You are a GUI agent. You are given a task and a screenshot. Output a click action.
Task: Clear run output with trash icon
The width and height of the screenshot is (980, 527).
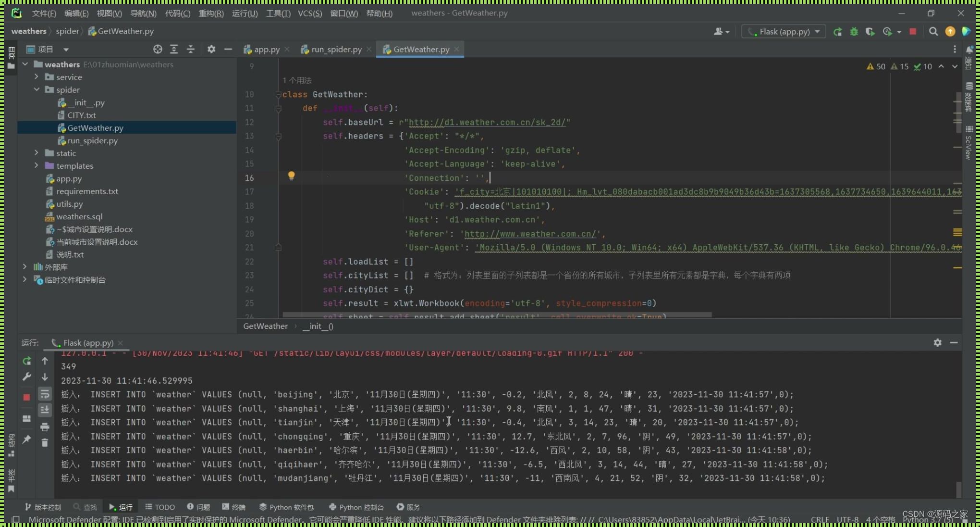[x=45, y=443]
